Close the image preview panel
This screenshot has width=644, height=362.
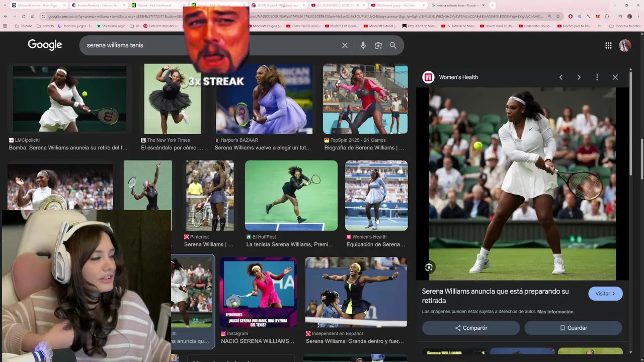(615, 77)
